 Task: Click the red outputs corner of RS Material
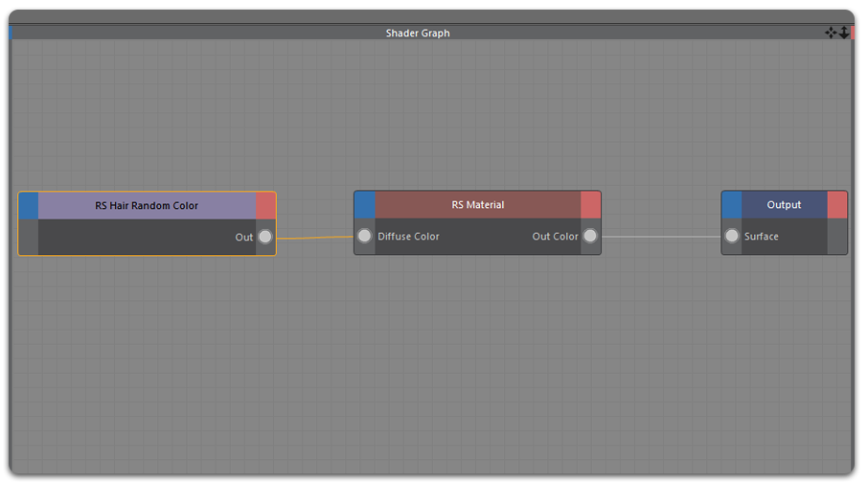[590, 205]
